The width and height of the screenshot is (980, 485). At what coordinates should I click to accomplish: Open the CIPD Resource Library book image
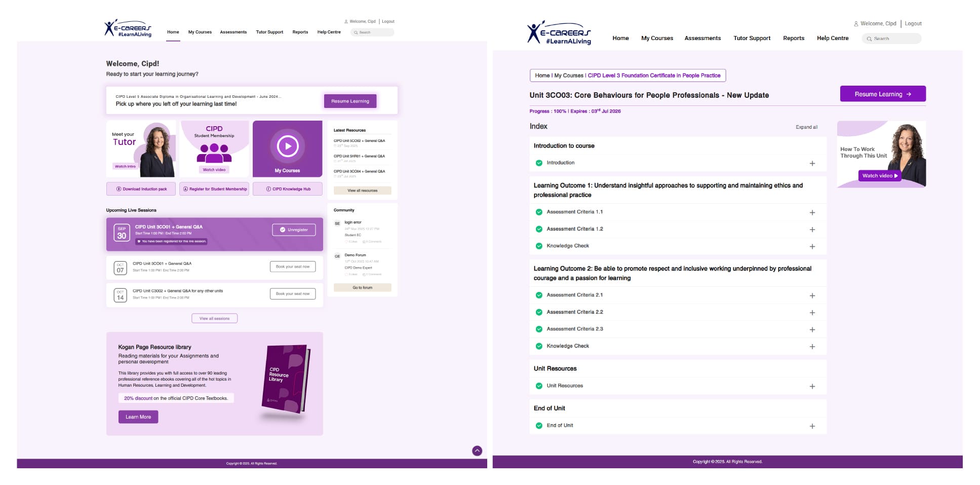(x=285, y=379)
